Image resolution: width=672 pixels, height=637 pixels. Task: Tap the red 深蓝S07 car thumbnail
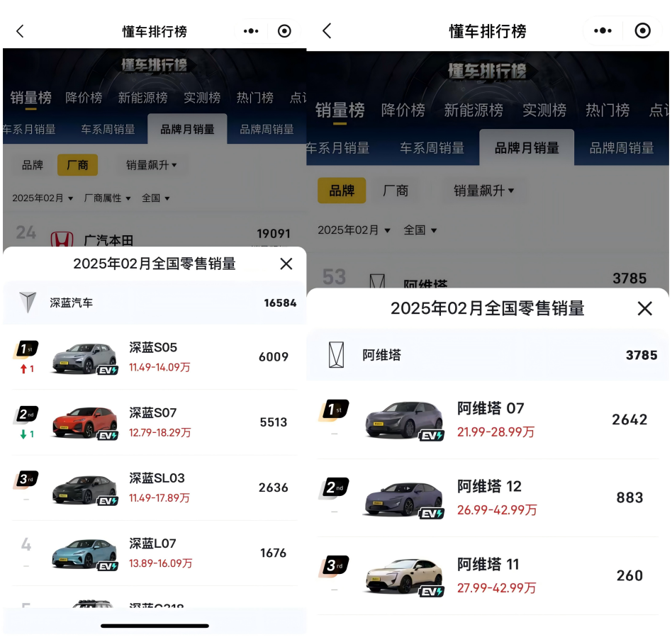[85, 422]
